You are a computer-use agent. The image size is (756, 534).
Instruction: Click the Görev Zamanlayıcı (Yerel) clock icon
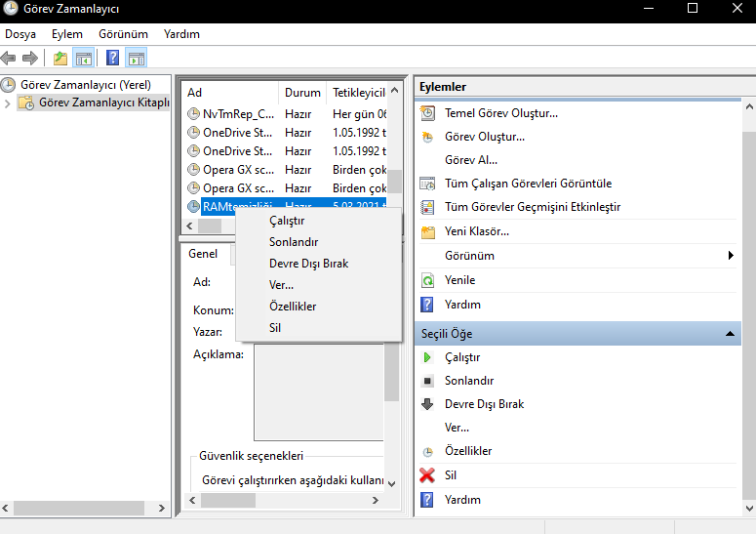(x=8, y=85)
